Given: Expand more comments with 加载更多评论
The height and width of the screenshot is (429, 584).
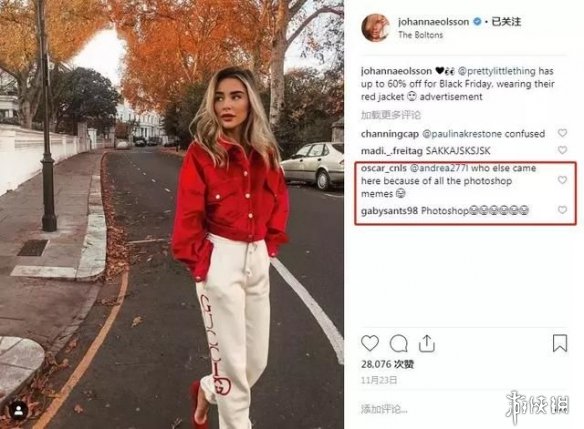Looking at the screenshot, I should click(390, 115).
